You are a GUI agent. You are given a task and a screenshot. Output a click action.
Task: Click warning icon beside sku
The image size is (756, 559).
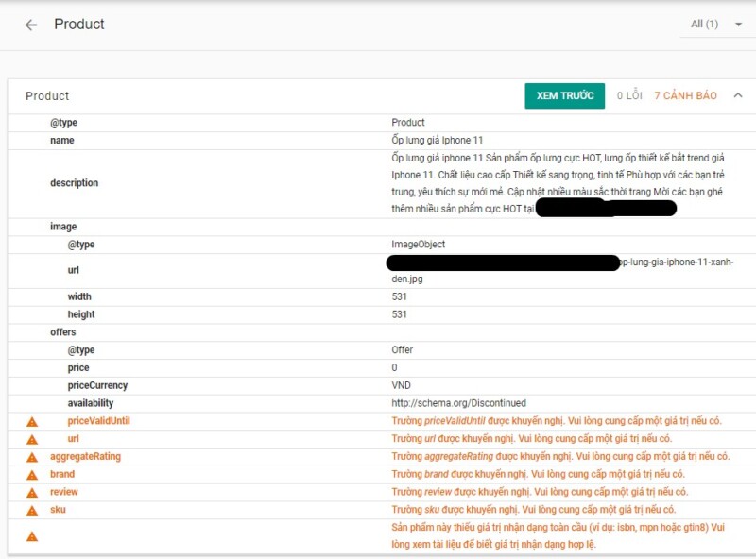31,510
